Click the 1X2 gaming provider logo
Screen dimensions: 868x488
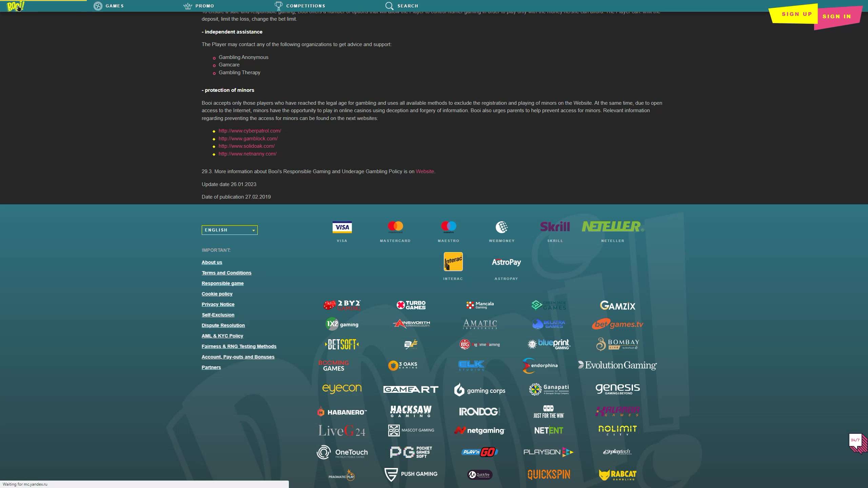pyautogui.click(x=342, y=324)
